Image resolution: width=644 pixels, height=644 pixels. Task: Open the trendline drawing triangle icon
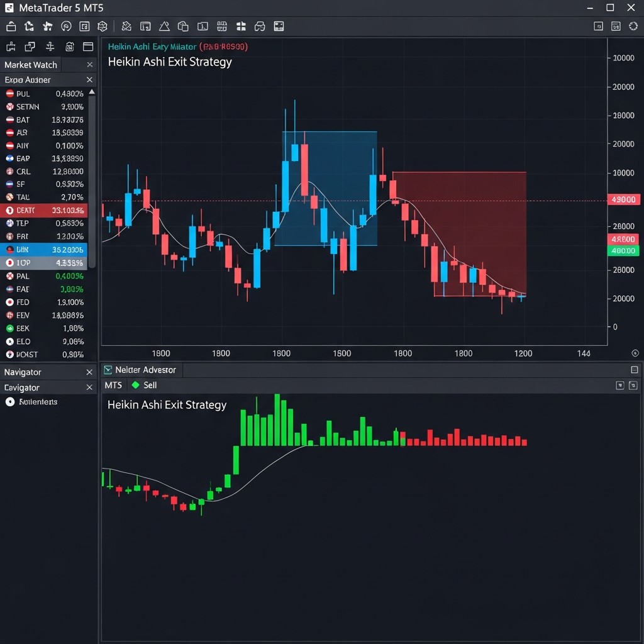[x=164, y=26]
